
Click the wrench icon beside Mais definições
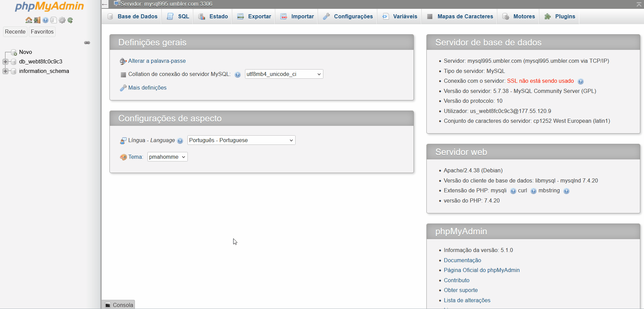click(123, 88)
